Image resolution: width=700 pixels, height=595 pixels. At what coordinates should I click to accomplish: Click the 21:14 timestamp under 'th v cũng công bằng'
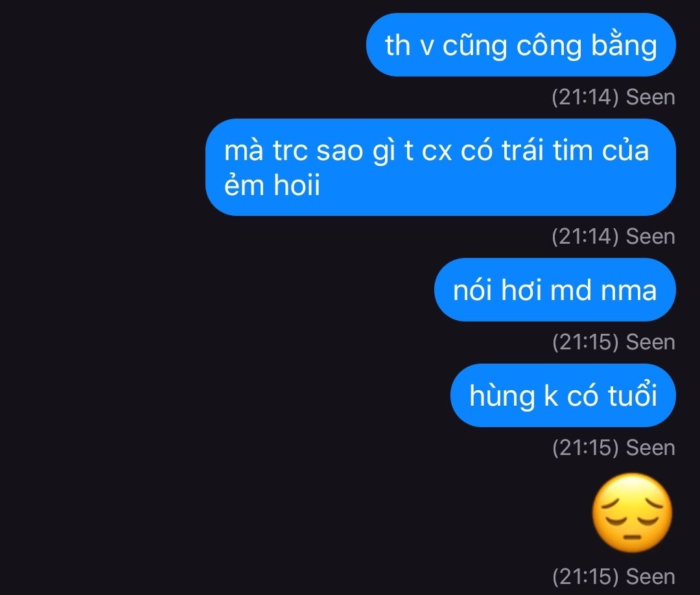point(585,97)
